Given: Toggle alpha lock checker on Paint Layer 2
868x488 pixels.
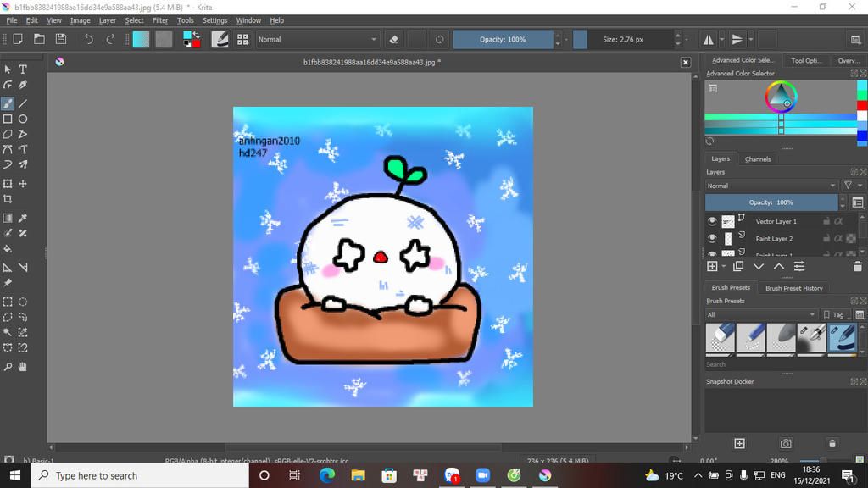Looking at the screenshot, I should tap(851, 238).
